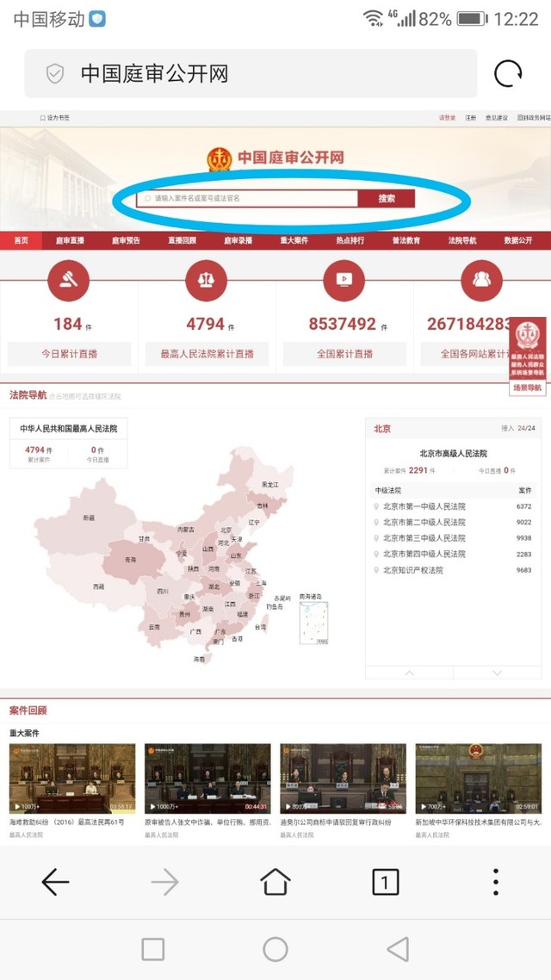The width and height of the screenshot is (551, 980).
Task: Focus the case name search input field
Action: 247,199
